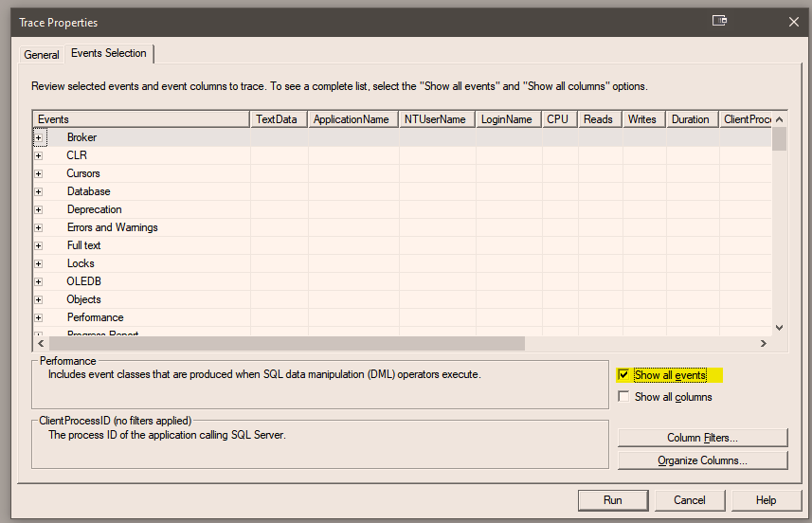Select the Events Selection tab
812x523 pixels.
pos(109,53)
